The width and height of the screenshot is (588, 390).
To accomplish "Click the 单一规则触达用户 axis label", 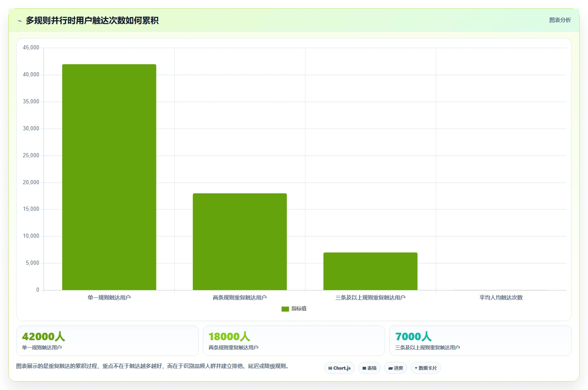I will (109, 297).
